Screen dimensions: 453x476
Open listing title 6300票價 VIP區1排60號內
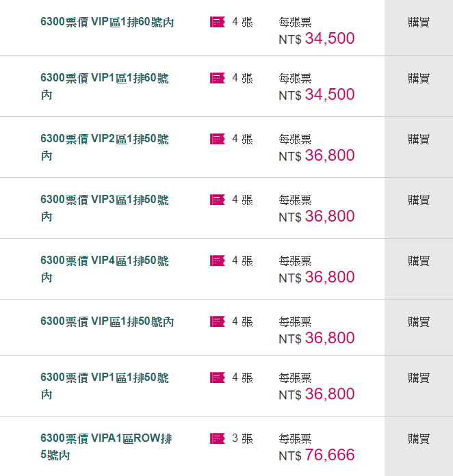click(107, 23)
